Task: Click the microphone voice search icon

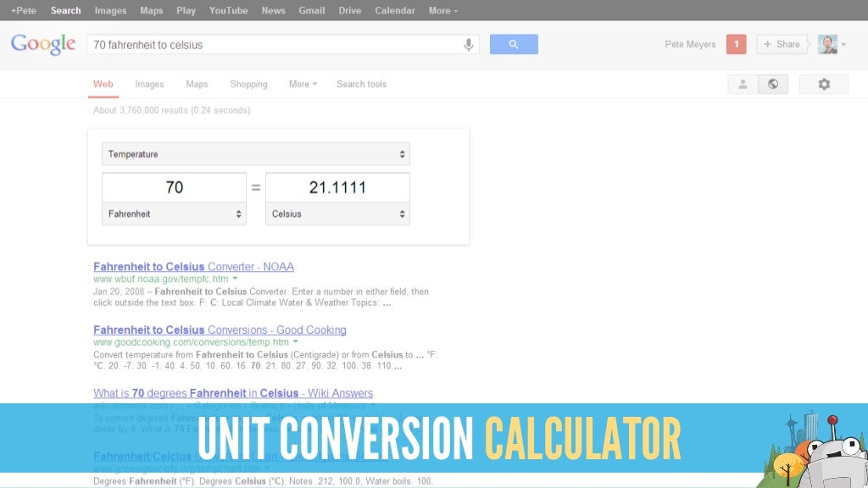Action: click(468, 45)
